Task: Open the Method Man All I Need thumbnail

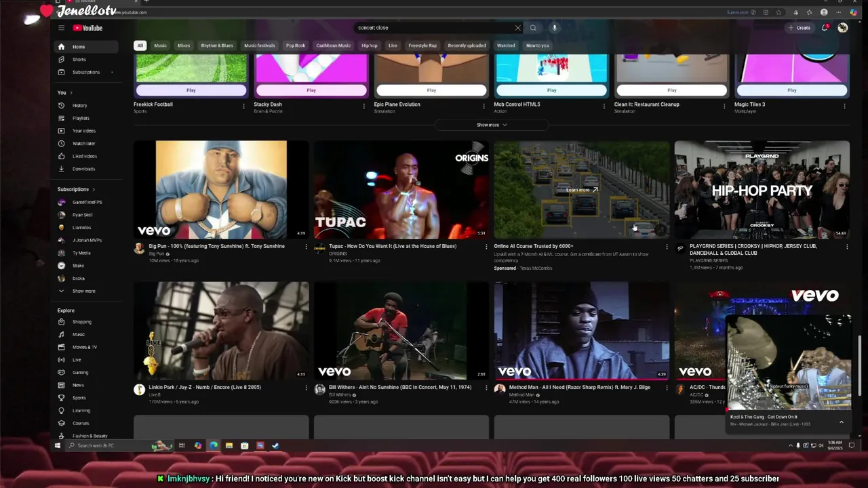Action: 581,331
